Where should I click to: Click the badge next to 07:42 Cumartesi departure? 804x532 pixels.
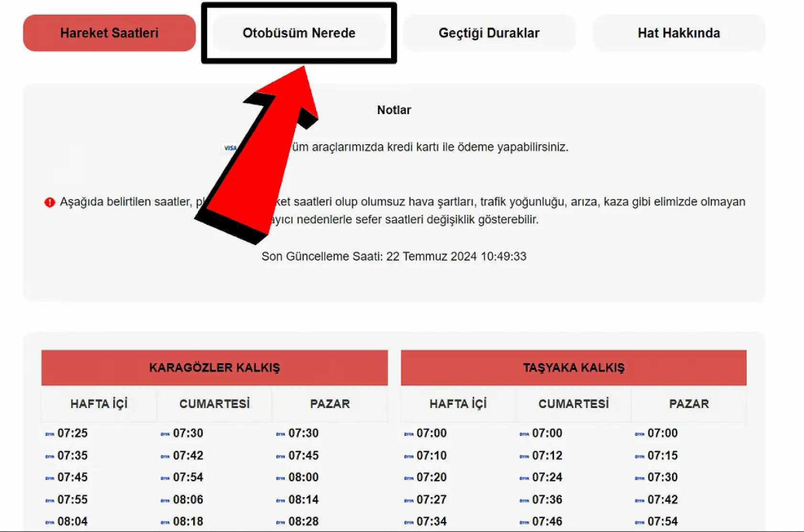coord(165,455)
